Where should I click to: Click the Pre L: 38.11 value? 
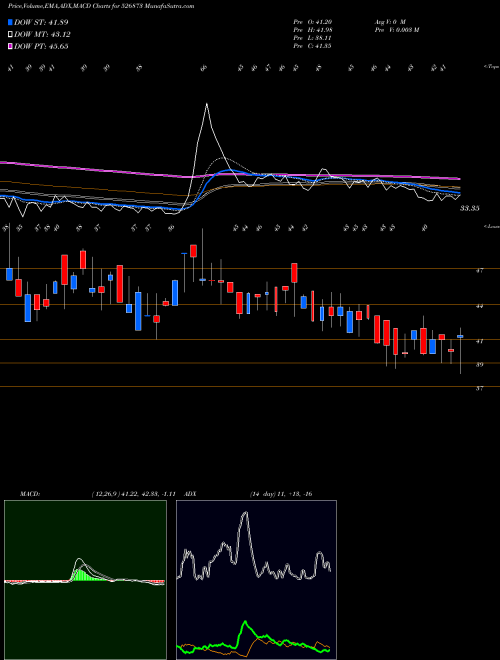click(x=312, y=38)
